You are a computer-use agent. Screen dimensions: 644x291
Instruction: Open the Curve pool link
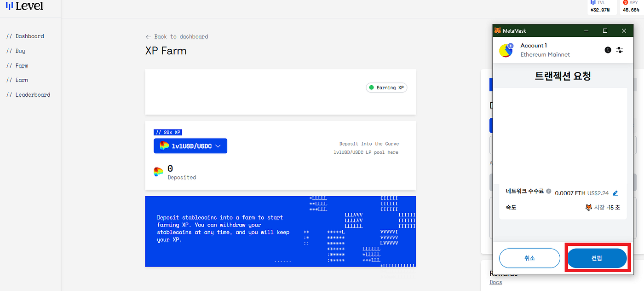point(366,148)
